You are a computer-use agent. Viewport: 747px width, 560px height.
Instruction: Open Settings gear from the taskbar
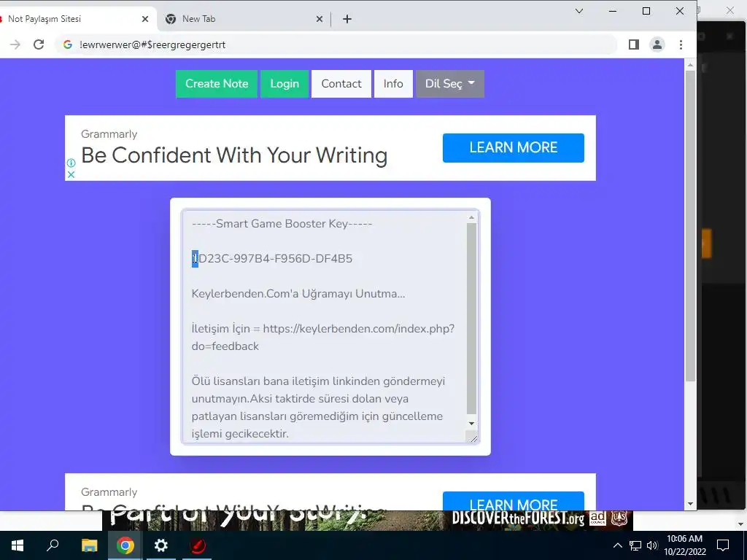(x=161, y=545)
